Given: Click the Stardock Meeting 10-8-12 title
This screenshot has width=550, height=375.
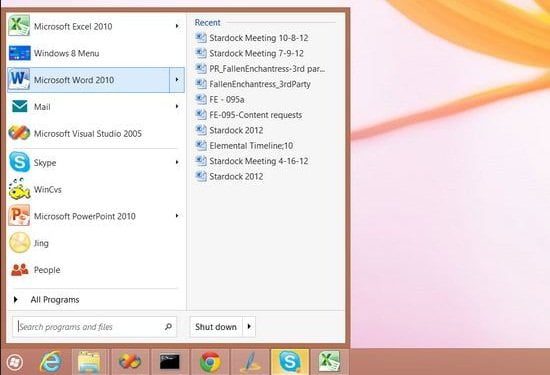Looking at the screenshot, I should [259, 38].
